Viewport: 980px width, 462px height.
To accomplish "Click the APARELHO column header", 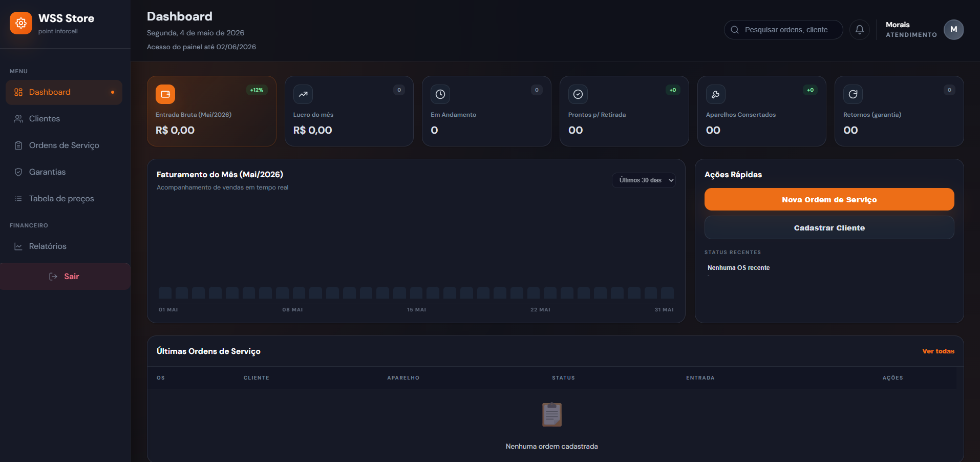I will tap(403, 378).
